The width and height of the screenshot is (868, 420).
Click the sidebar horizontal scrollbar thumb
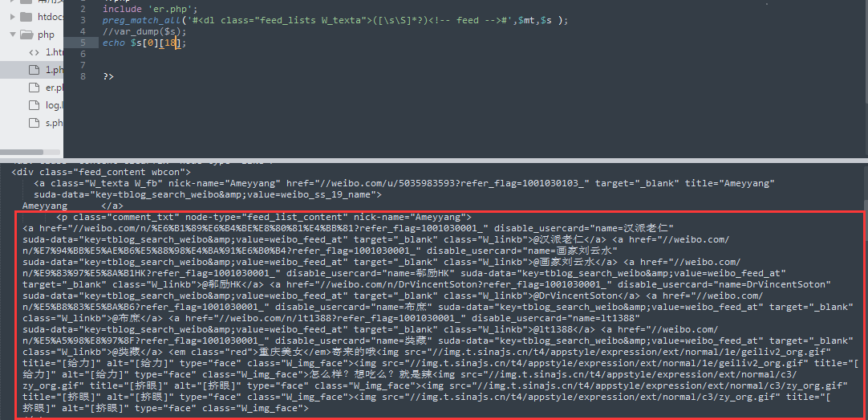pos(22,152)
